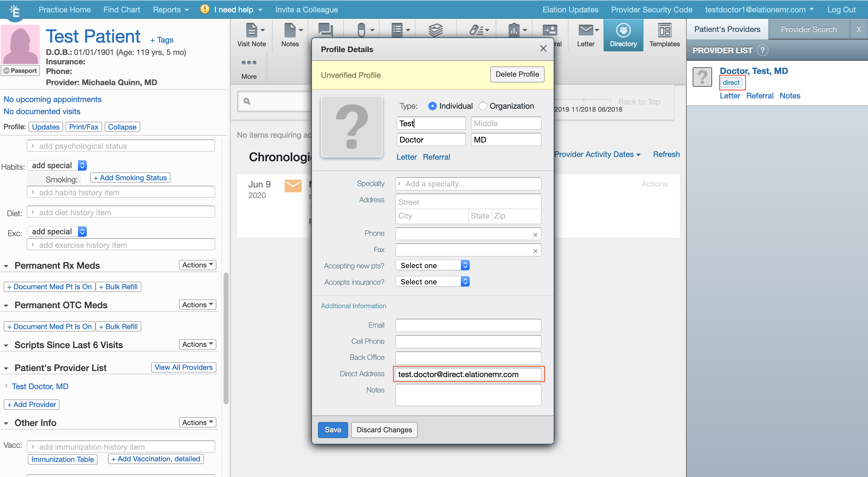Collapse the Permanent Rx Meds section

(6, 266)
